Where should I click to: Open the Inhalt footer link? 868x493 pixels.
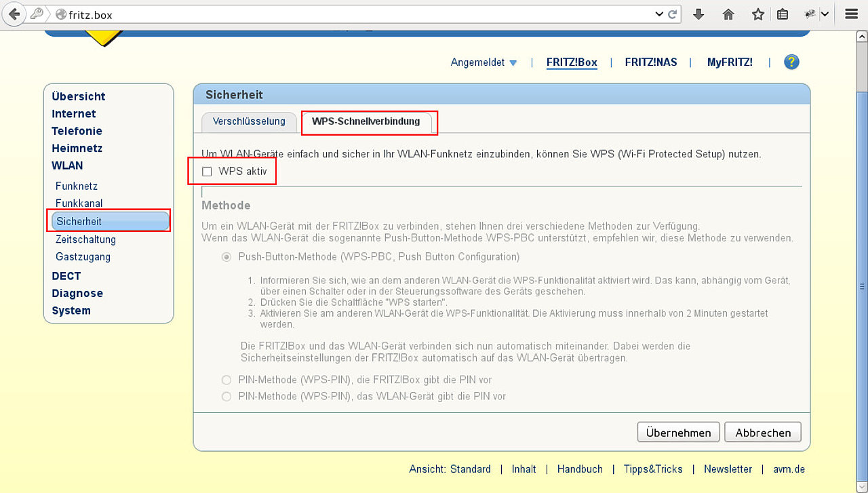coord(524,469)
